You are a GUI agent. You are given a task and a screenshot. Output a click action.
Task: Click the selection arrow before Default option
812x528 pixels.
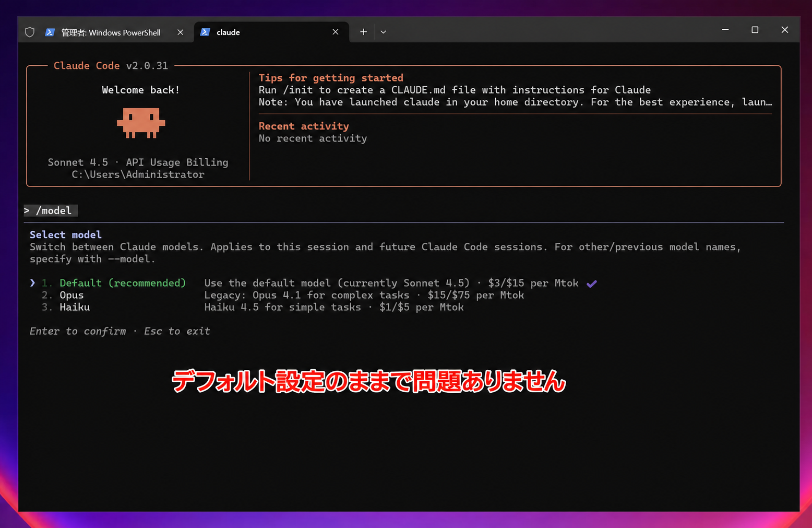coord(32,283)
